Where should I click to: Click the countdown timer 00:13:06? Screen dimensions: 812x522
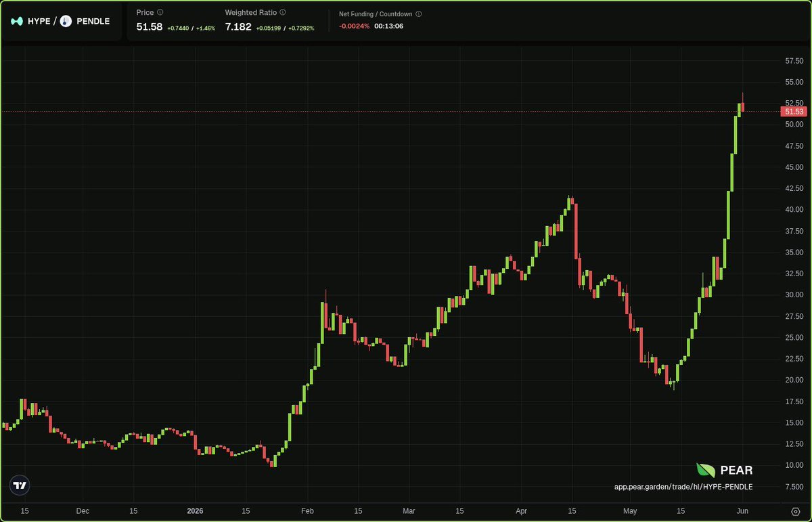[x=389, y=26]
